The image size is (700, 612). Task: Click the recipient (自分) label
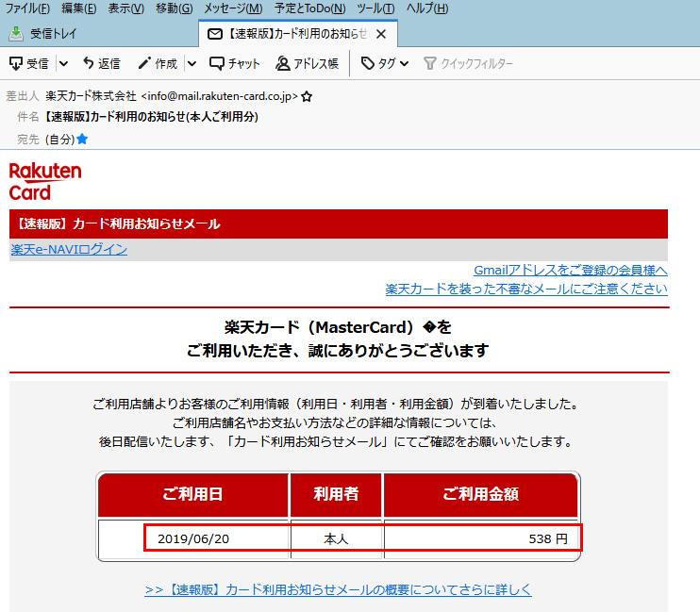pos(59,140)
